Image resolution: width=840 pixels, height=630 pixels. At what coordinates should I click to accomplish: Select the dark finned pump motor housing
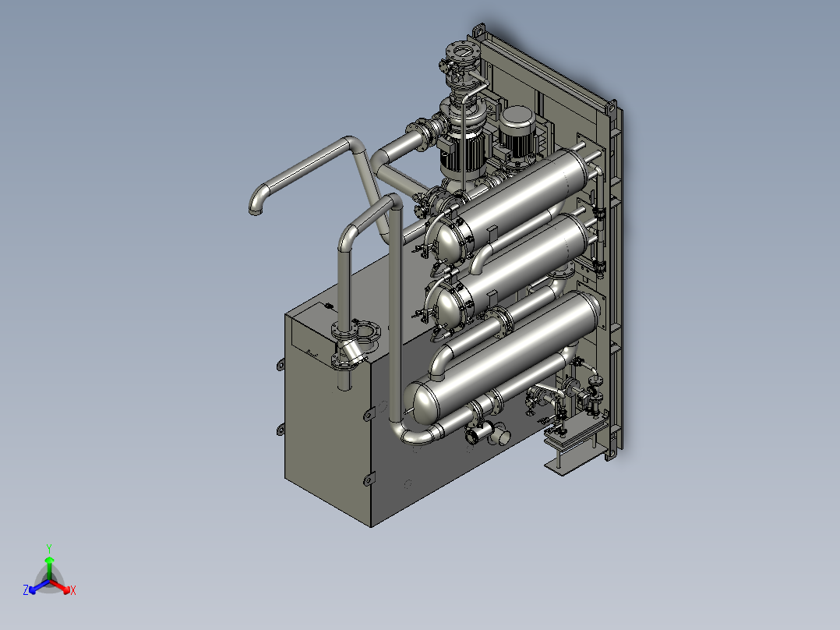(462, 154)
